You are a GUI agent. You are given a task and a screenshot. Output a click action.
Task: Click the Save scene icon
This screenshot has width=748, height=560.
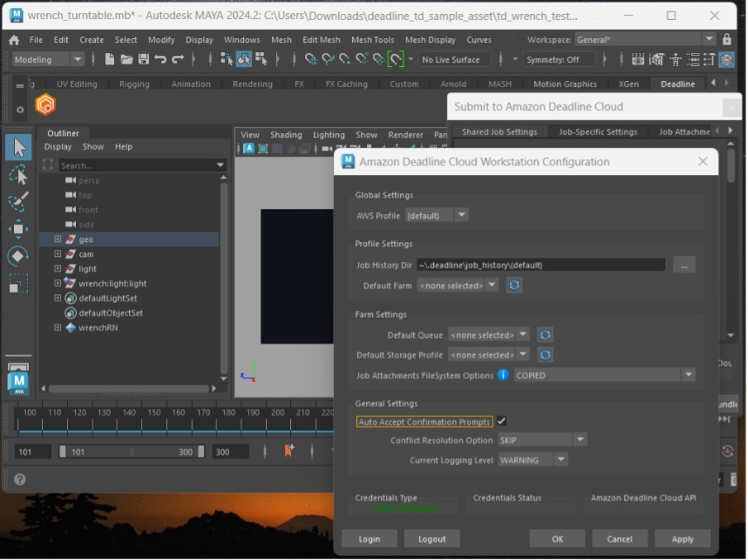tap(144, 59)
